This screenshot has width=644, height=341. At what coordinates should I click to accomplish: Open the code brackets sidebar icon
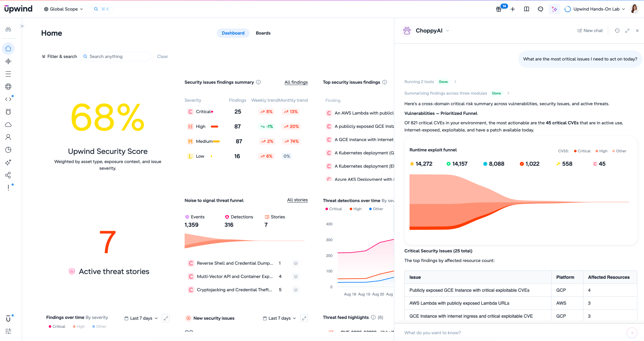pos(8,99)
